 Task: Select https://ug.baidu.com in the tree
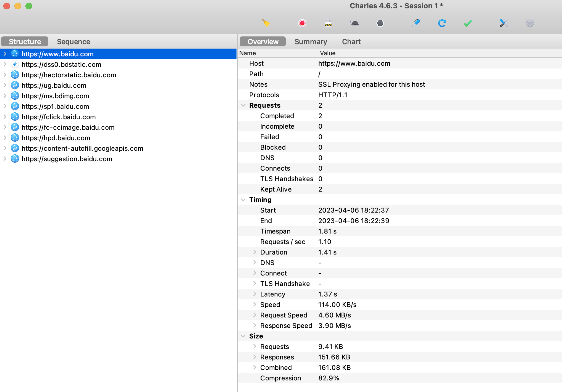click(x=54, y=85)
